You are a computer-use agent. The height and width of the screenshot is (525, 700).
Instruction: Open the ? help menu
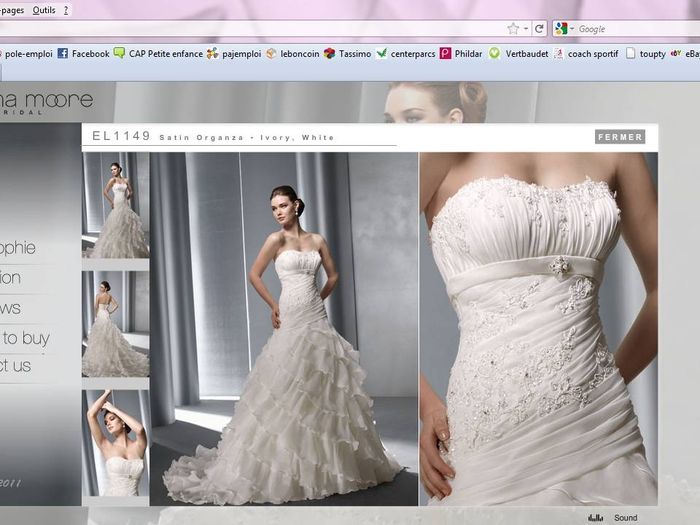point(66,9)
